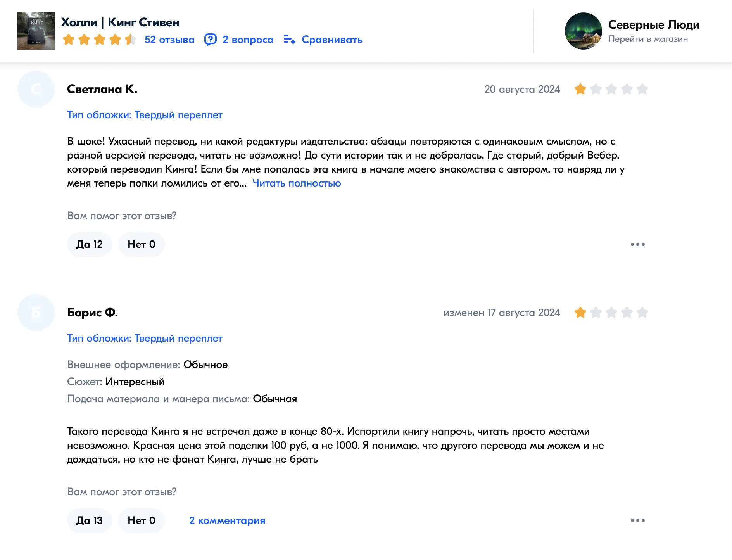This screenshot has height=560, width=732.
Task: Click the Сравнивать compare link
Action: (332, 40)
